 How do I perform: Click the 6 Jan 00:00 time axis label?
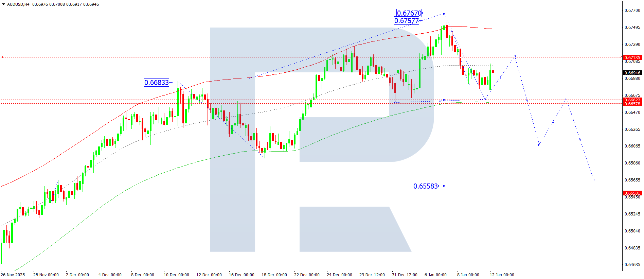pos(435,275)
